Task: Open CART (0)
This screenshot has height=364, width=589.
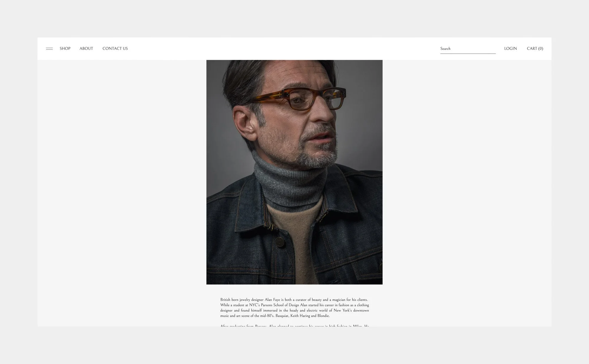Action: click(x=535, y=49)
